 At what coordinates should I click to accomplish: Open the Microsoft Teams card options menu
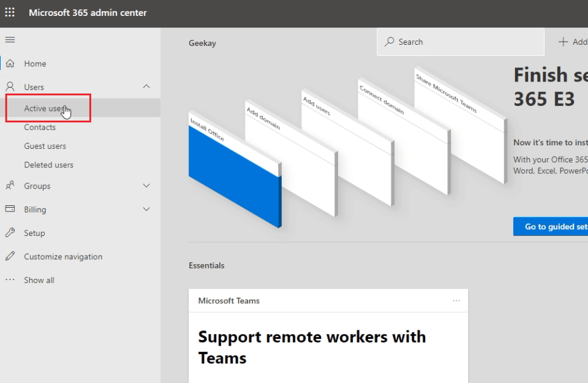click(x=456, y=301)
